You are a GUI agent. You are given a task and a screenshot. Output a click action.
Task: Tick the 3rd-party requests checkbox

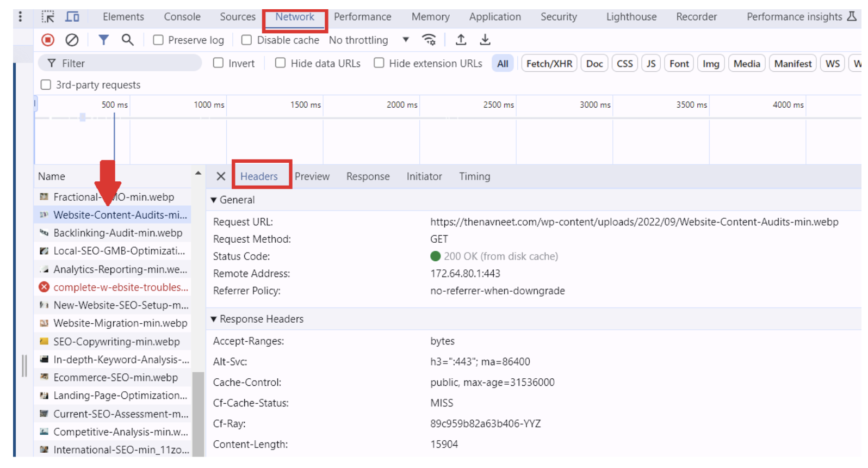(x=46, y=85)
